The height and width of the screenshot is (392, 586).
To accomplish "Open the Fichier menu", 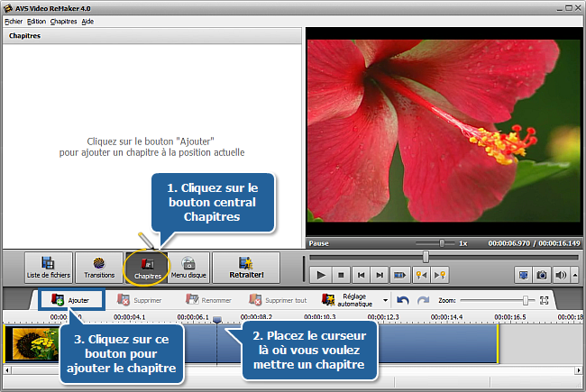I will (x=14, y=21).
